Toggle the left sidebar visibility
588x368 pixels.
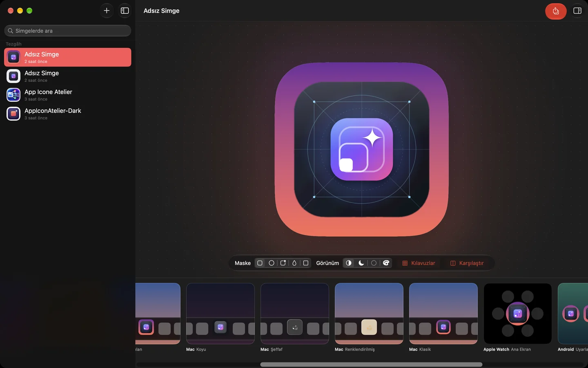click(125, 11)
